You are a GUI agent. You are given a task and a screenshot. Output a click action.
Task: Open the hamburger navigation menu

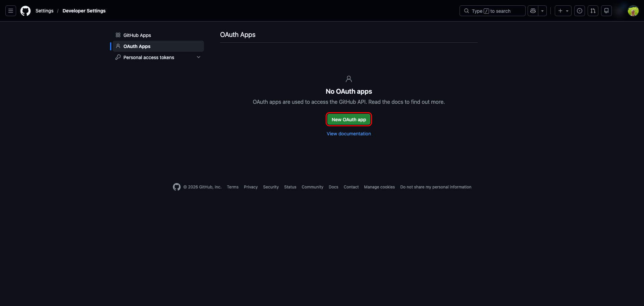[x=11, y=11]
